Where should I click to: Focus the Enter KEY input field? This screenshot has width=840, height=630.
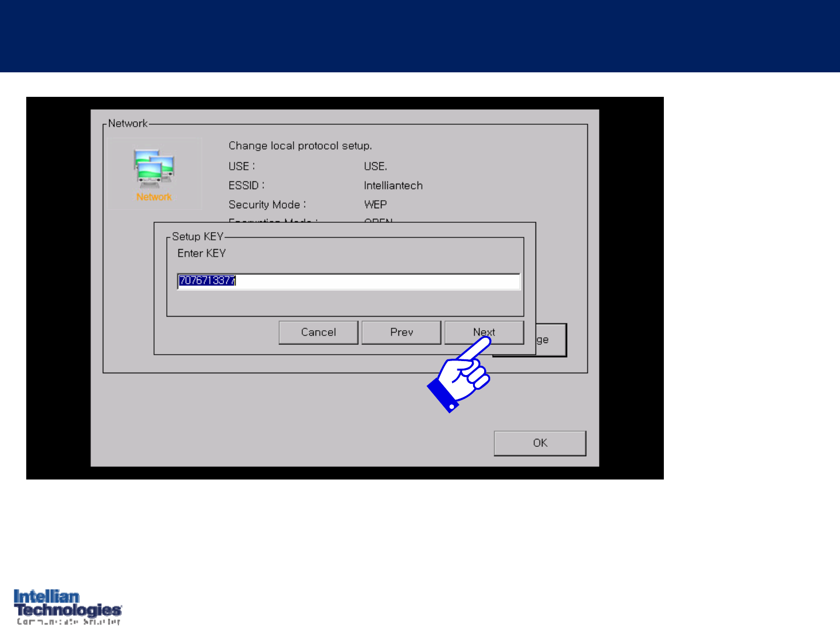(x=349, y=281)
